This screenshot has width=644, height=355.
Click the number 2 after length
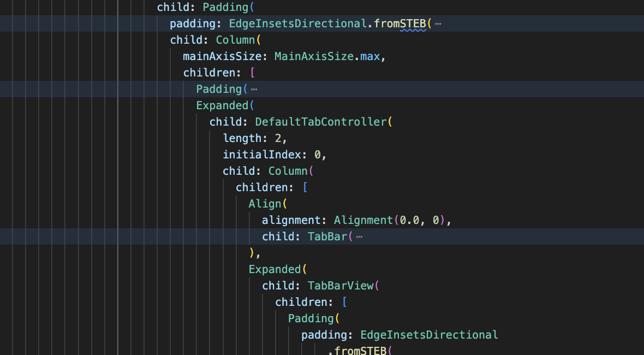[x=278, y=139]
